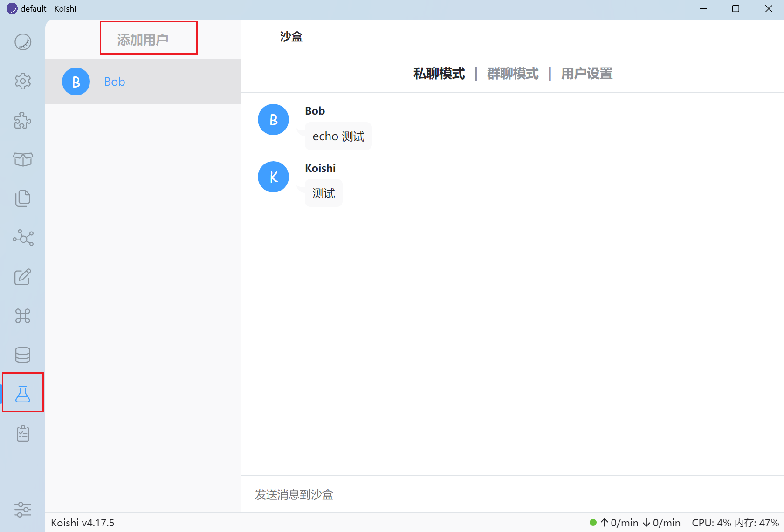784x532 pixels.
Task: Click the 发送消息到沙盒 message input
Action: (x=512, y=494)
